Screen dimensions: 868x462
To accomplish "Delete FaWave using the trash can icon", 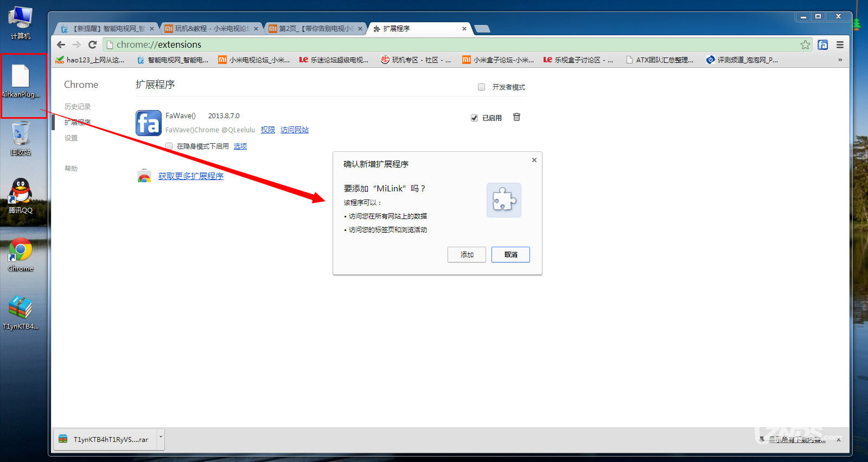I will pyautogui.click(x=516, y=117).
